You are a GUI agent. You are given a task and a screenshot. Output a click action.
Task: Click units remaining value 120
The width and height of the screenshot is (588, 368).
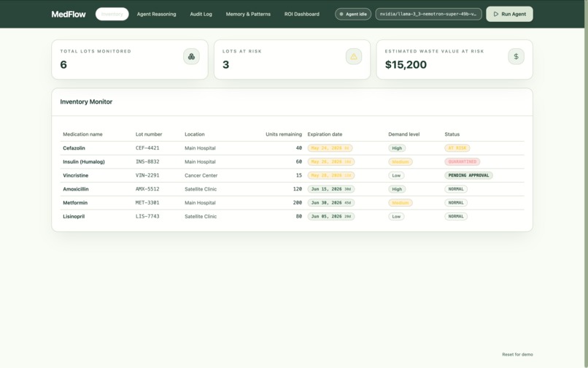click(x=298, y=189)
